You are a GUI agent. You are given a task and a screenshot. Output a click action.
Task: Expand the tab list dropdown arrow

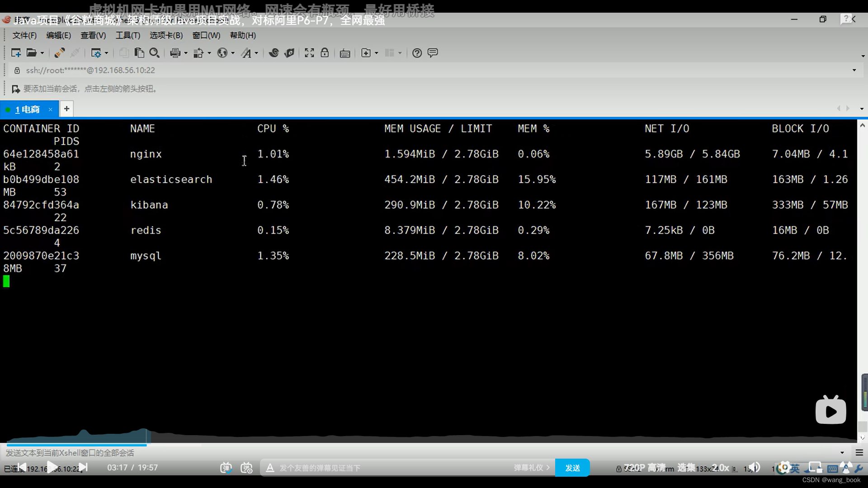point(862,109)
